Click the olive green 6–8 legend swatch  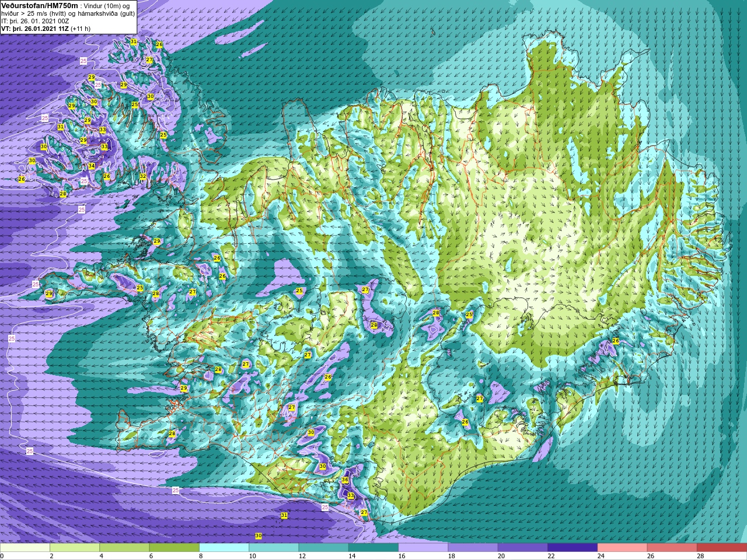(x=174, y=548)
